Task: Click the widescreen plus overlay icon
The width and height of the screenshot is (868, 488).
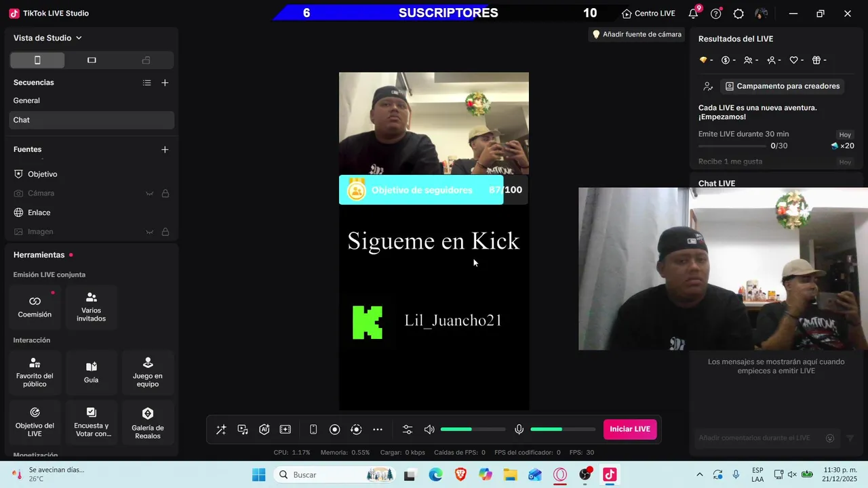Action: tap(285, 430)
